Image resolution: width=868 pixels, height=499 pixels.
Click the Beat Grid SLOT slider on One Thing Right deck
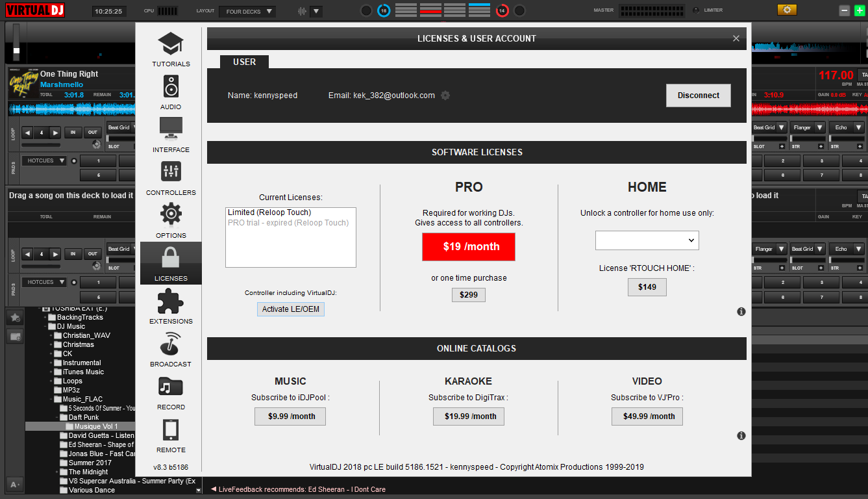(121, 139)
